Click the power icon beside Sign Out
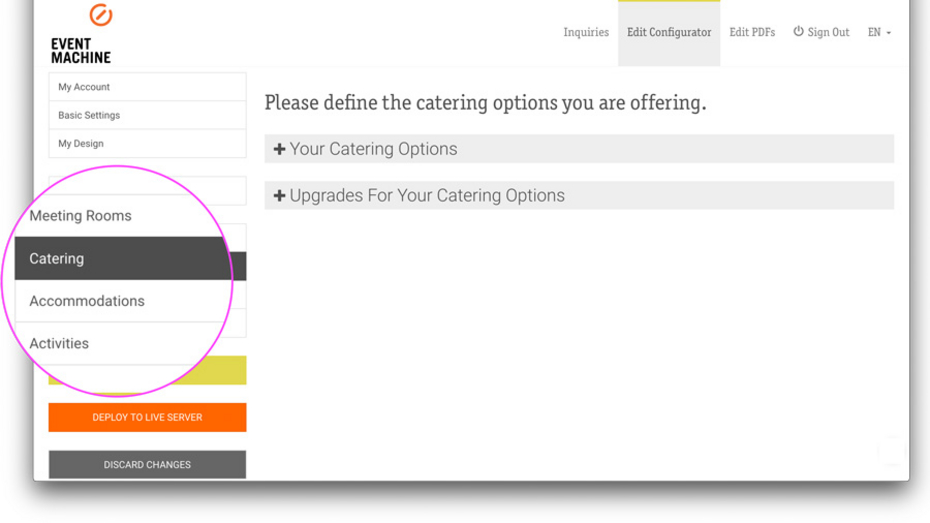 [798, 32]
